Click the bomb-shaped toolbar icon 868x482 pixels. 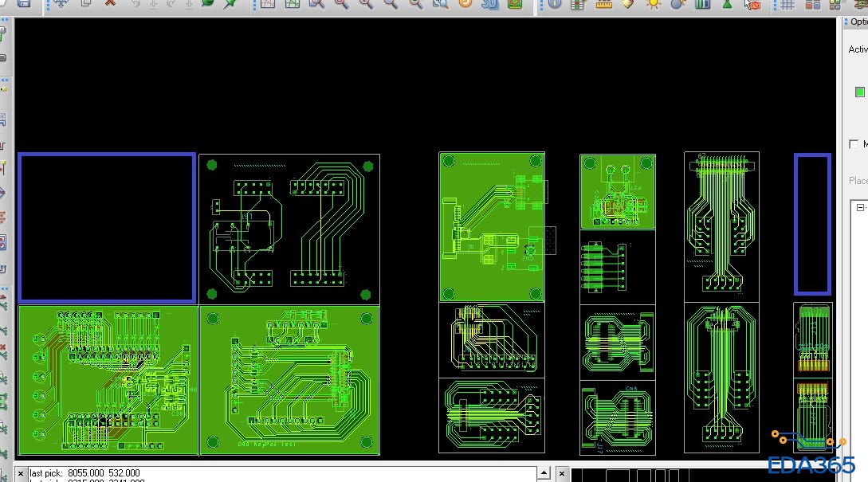[x=678, y=4]
